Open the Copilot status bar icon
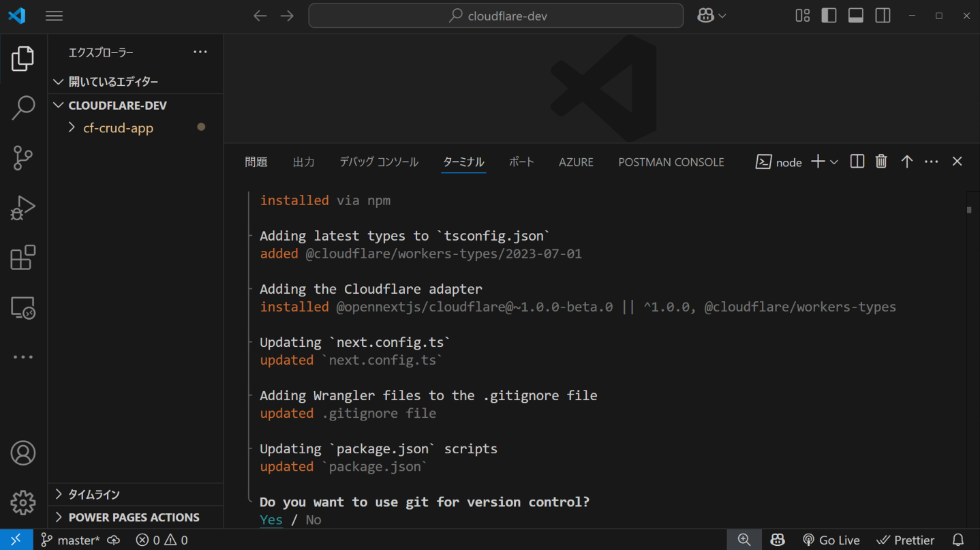Image resolution: width=980 pixels, height=550 pixels. pyautogui.click(x=778, y=540)
